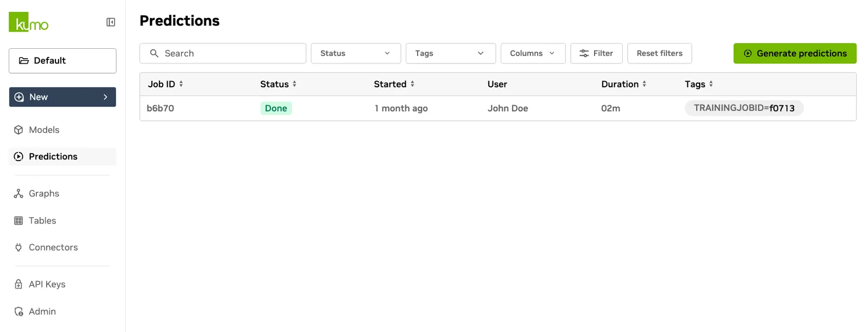The height and width of the screenshot is (332, 868).
Task: Click the API Keys lock icon
Action: click(x=18, y=284)
